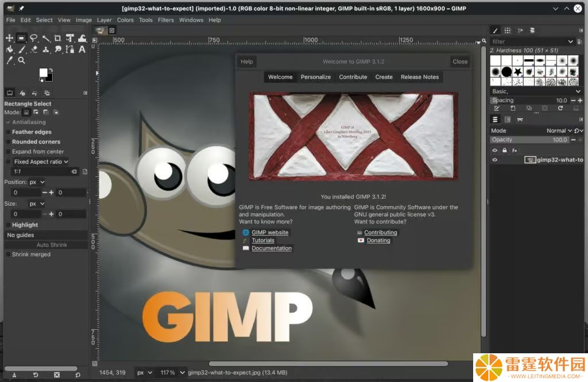Hide the gimp32-what-to layer eye icon

click(494, 160)
